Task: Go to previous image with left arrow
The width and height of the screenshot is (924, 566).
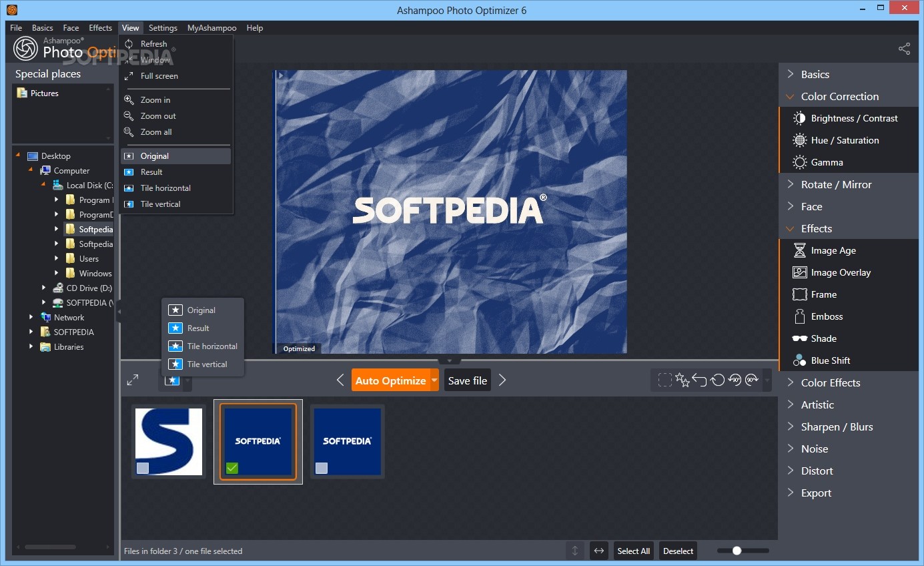Action: [340, 380]
